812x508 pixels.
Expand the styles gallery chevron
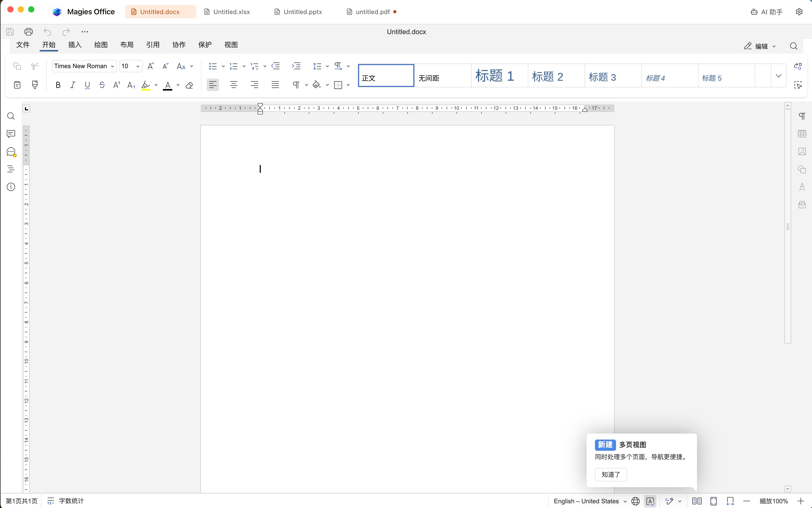click(778, 75)
